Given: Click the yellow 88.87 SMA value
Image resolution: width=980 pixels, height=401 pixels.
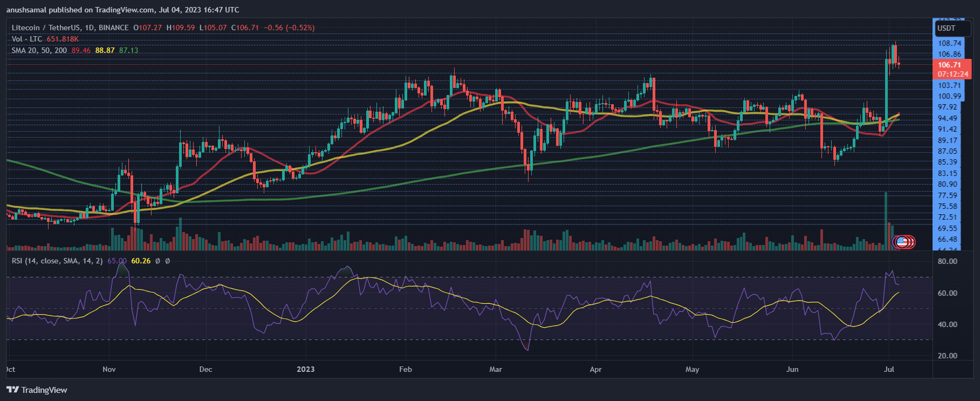Looking at the screenshot, I should pyautogui.click(x=105, y=50).
